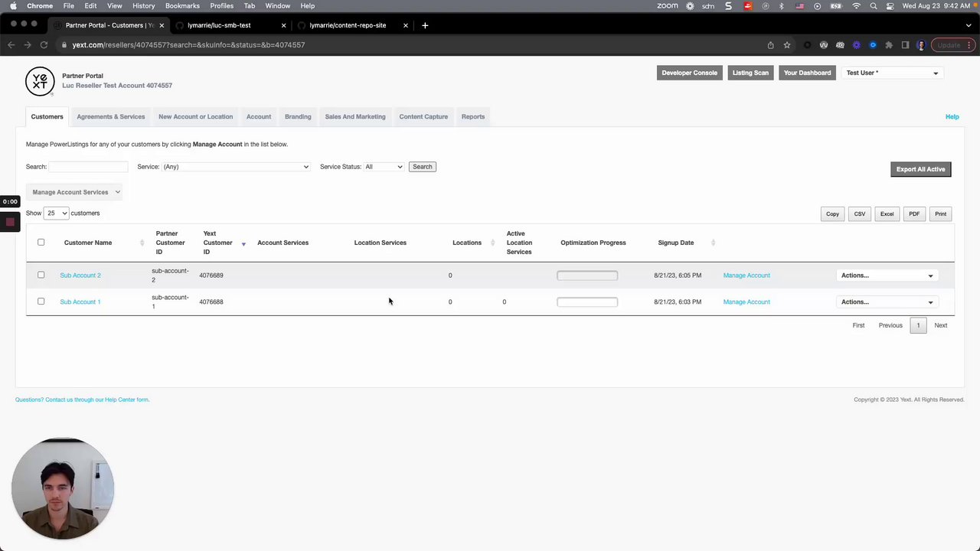
Task: Click Export All Active button
Action: pyautogui.click(x=920, y=169)
